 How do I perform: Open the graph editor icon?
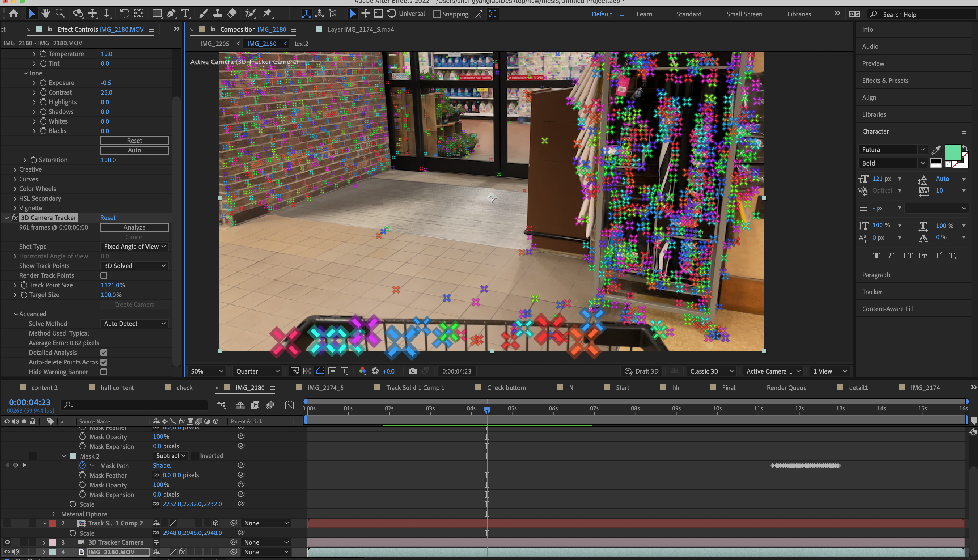(x=289, y=405)
